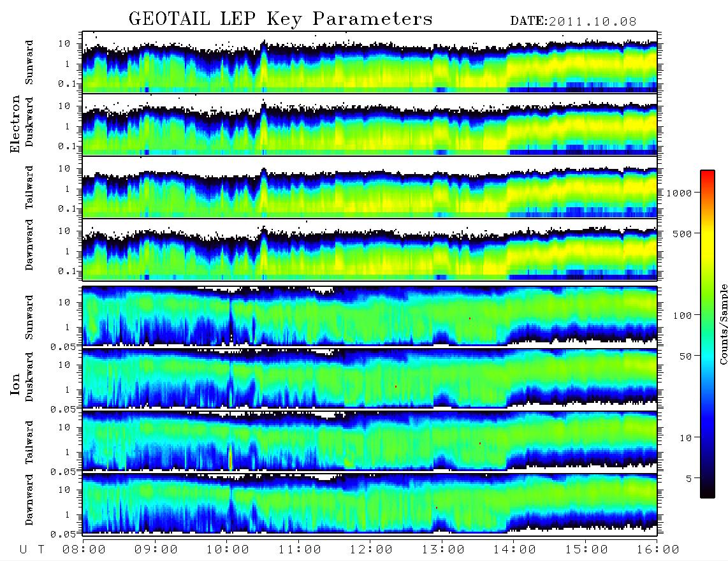The width and height of the screenshot is (728, 561).
Task: Select the 12:00 time tick label
Action: pos(372,550)
